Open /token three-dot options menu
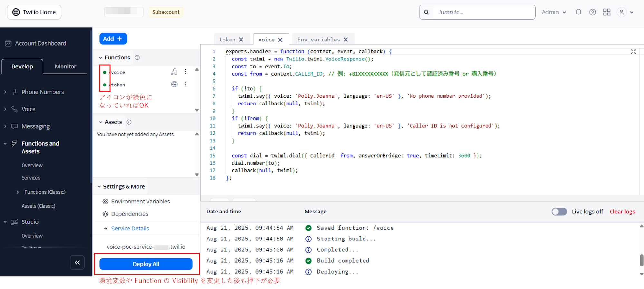 185,84
